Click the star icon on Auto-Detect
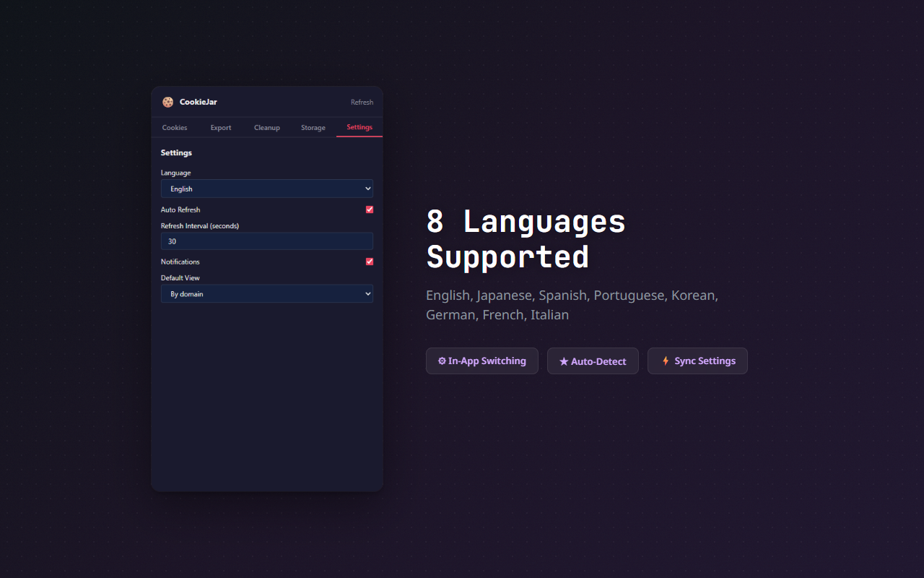Viewport: 924px width, 578px height. pos(565,361)
